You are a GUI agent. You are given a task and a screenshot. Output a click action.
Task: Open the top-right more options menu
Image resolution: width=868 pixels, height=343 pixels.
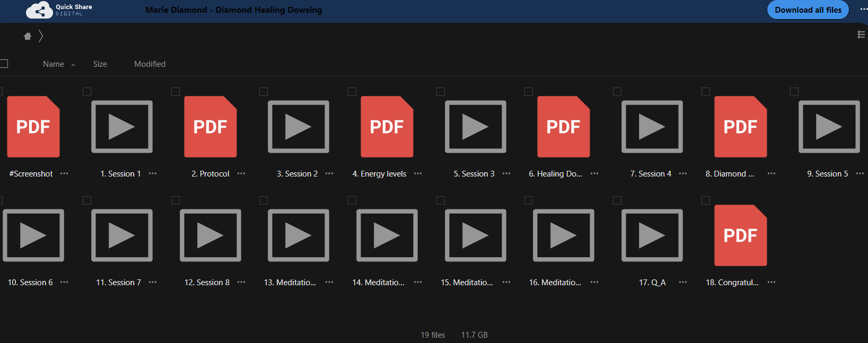click(x=864, y=9)
